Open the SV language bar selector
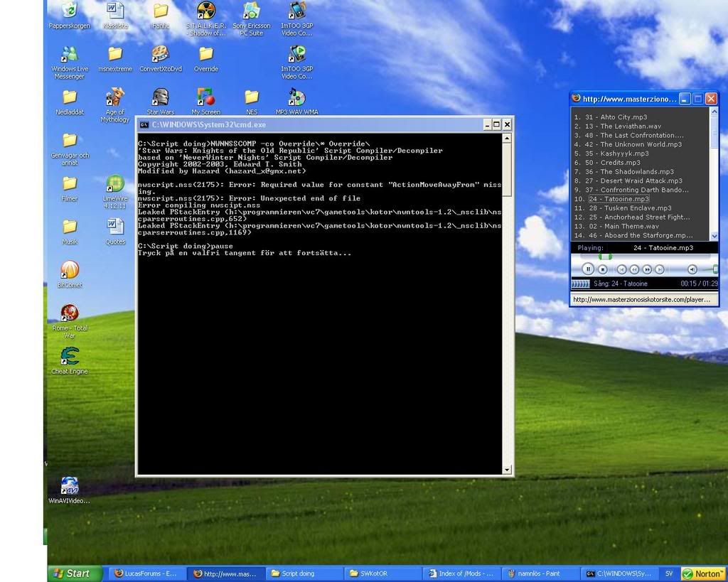Image resolution: width=728 pixels, height=582 pixels. point(669,573)
